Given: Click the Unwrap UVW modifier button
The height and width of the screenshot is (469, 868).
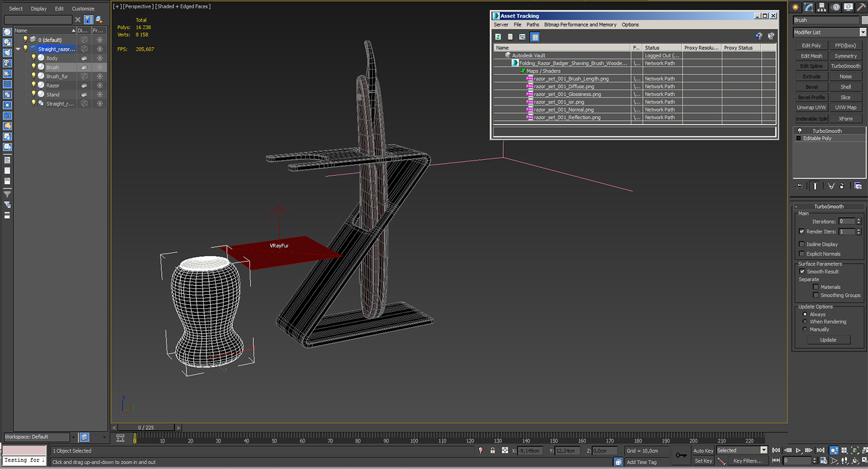Looking at the screenshot, I should [812, 107].
